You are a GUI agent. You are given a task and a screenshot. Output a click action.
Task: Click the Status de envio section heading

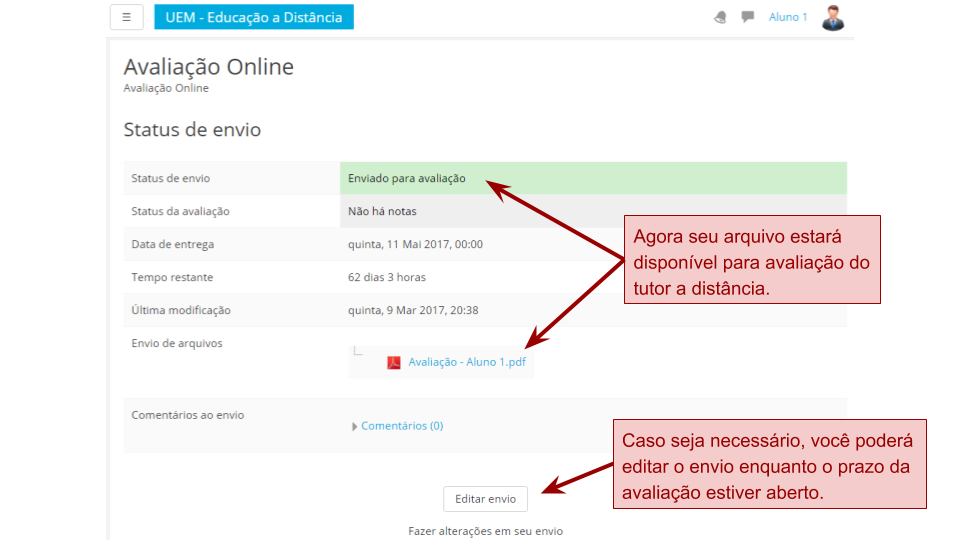pyautogui.click(x=192, y=129)
